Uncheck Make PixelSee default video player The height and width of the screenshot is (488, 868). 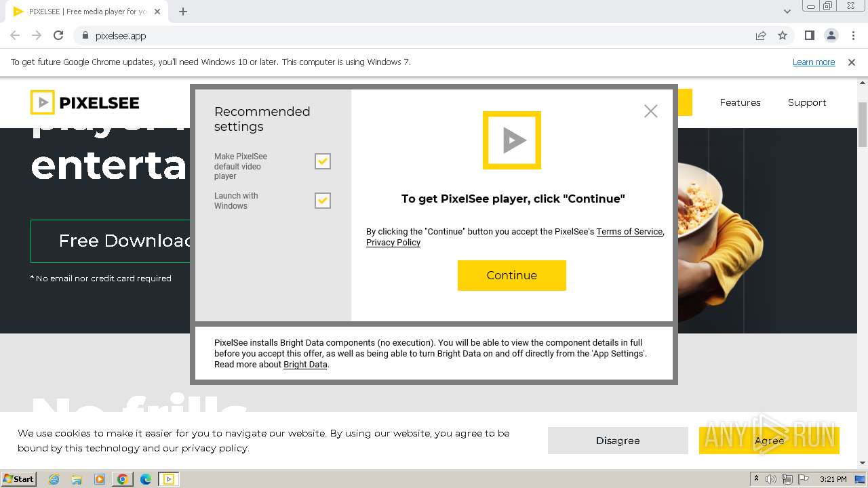point(323,161)
